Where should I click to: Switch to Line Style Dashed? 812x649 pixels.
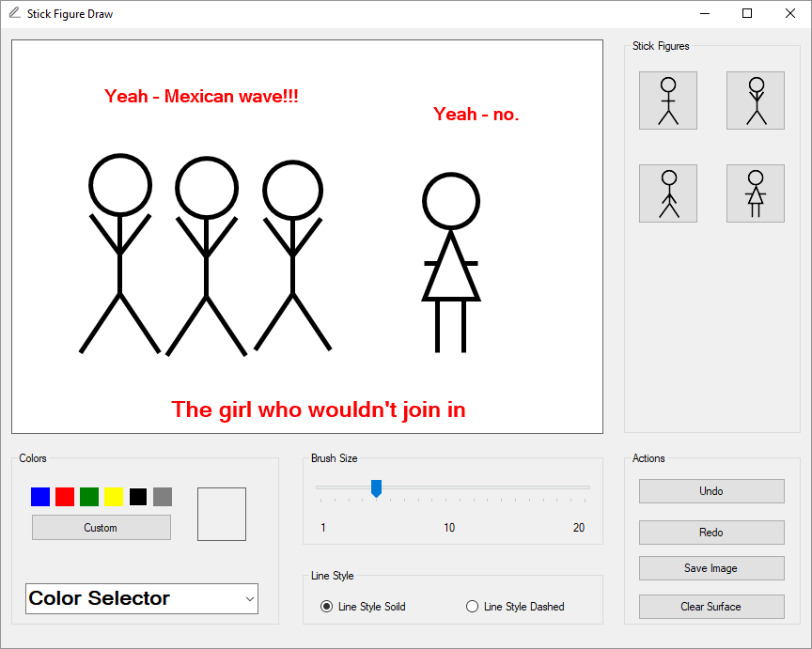tap(473, 607)
